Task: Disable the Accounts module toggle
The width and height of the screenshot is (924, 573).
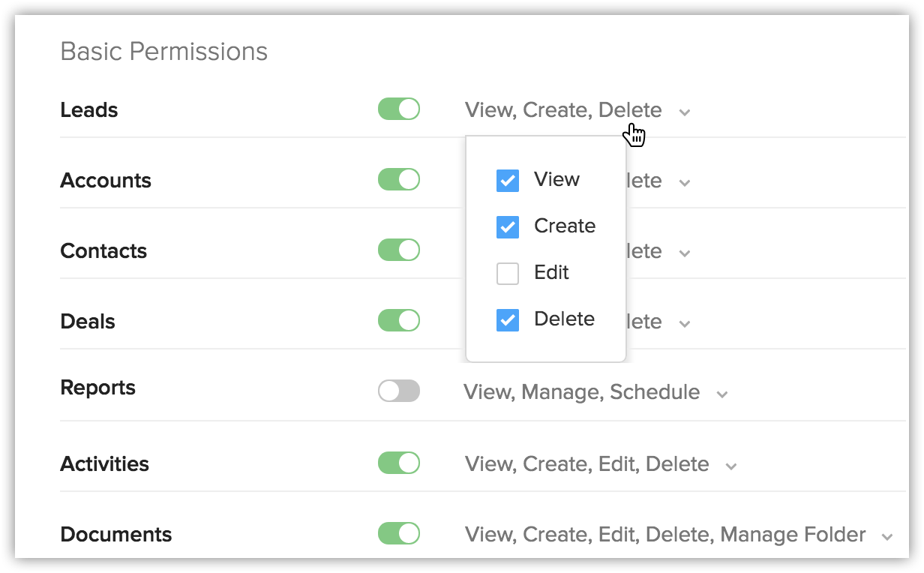Action: pyautogui.click(x=399, y=180)
